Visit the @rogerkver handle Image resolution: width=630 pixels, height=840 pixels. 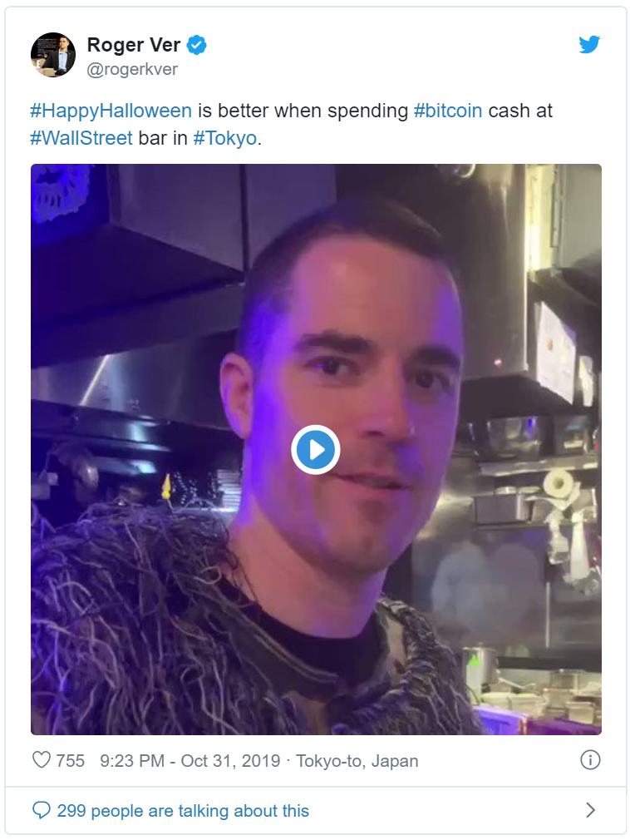(x=132, y=69)
